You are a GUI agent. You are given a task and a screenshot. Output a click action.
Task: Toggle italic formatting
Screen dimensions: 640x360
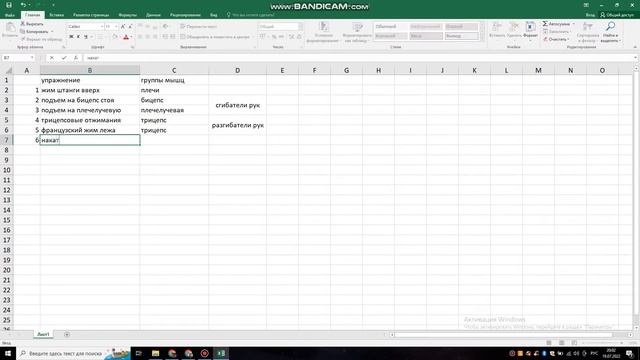78,37
